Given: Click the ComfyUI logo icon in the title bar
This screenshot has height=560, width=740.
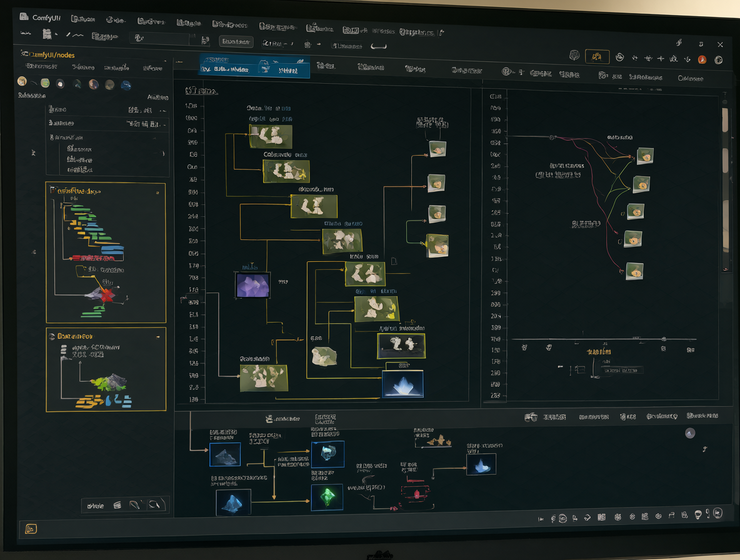Looking at the screenshot, I should [x=24, y=16].
